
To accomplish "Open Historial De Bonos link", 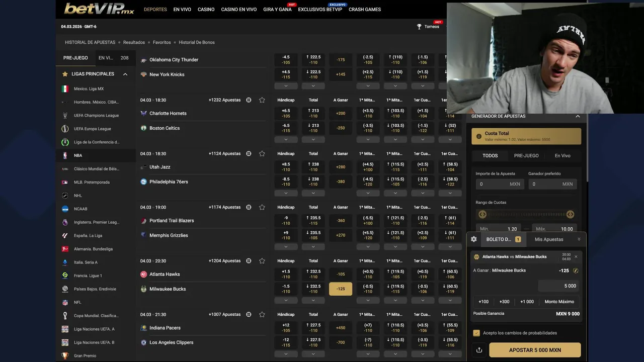I will [x=197, y=43].
